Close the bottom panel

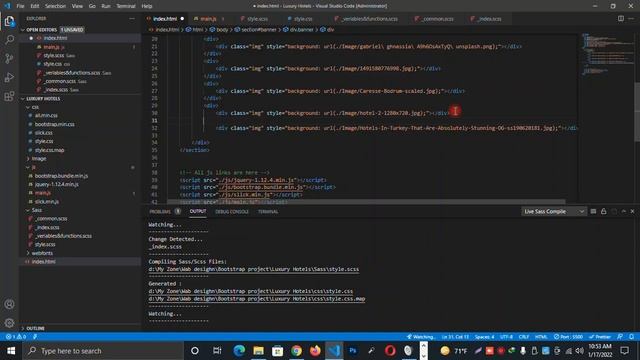(x=632, y=211)
